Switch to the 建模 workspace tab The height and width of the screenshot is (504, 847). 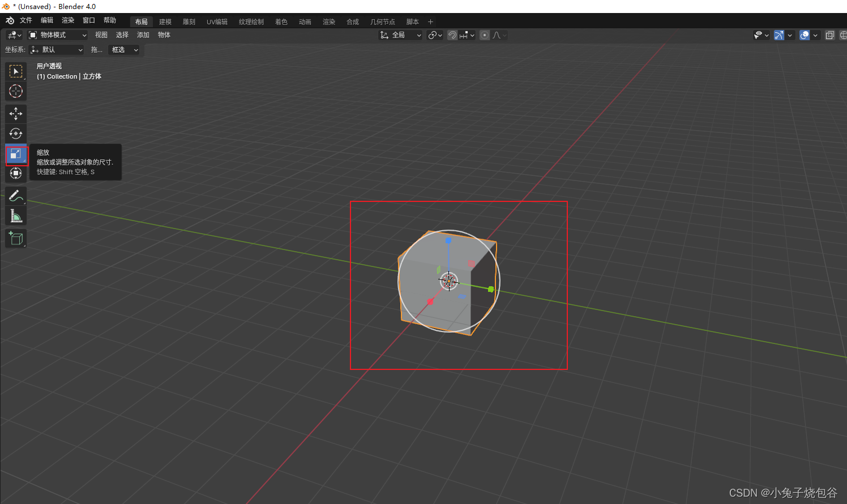pos(165,22)
